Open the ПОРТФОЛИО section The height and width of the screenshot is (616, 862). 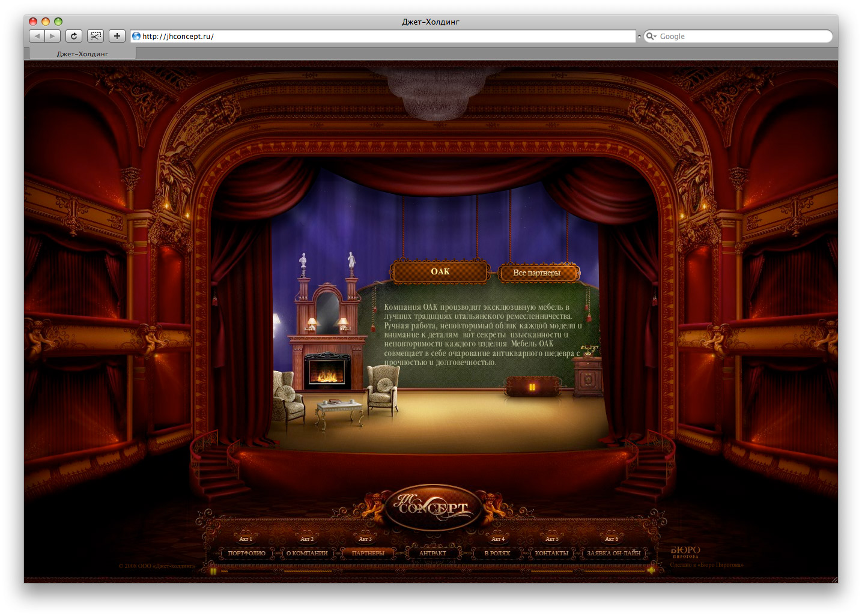tap(246, 553)
